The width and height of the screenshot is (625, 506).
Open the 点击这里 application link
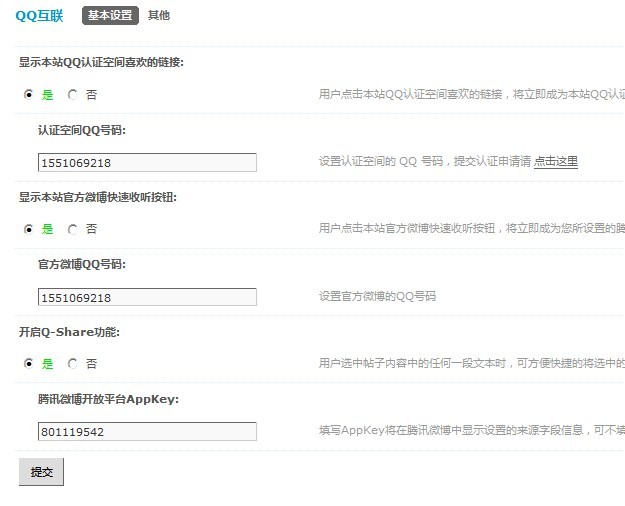(x=556, y=161)
